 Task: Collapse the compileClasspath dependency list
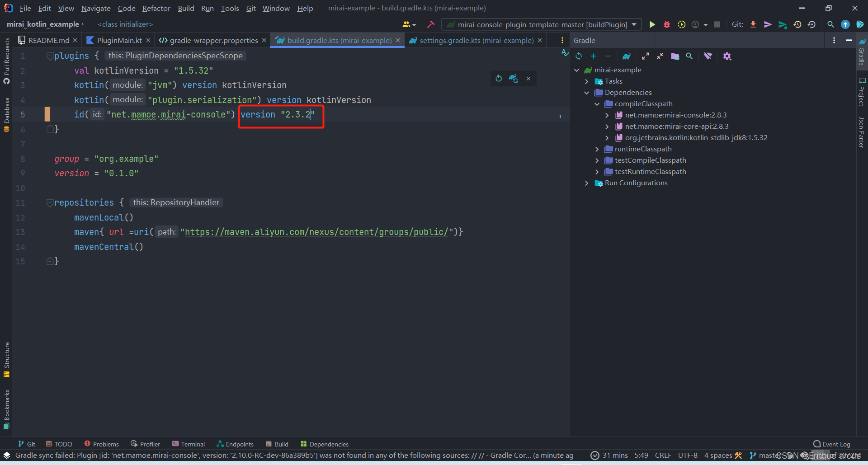click(x=597, y=103)
